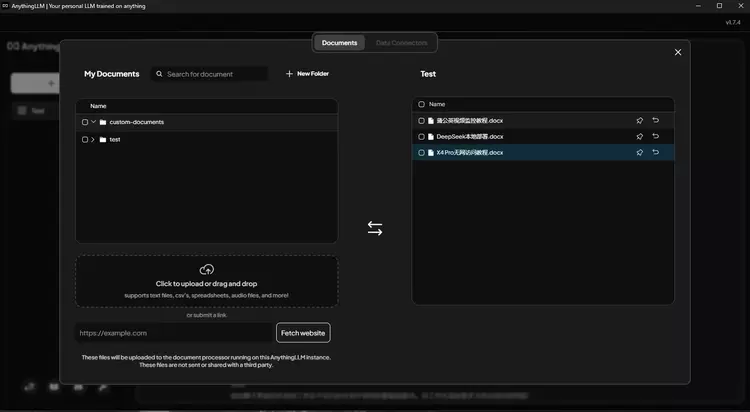Pin the DeepSeek本地部署.docx document

[640, 136]
